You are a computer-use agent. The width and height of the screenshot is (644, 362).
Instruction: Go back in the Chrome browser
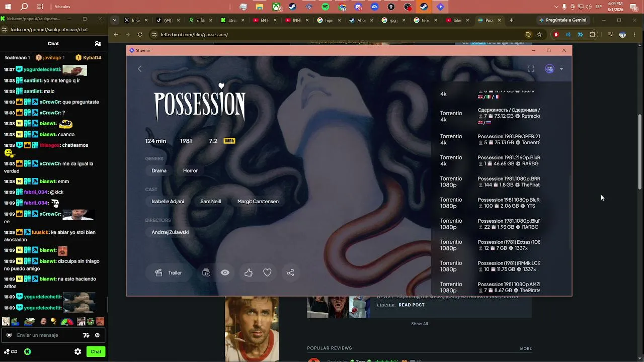(116, 35)
